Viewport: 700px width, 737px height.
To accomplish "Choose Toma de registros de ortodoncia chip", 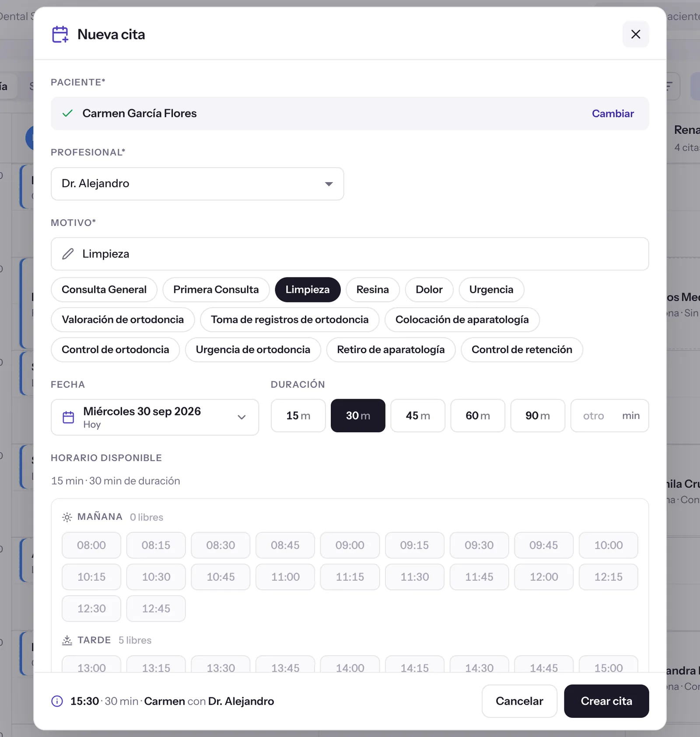I will coord(290,320).
